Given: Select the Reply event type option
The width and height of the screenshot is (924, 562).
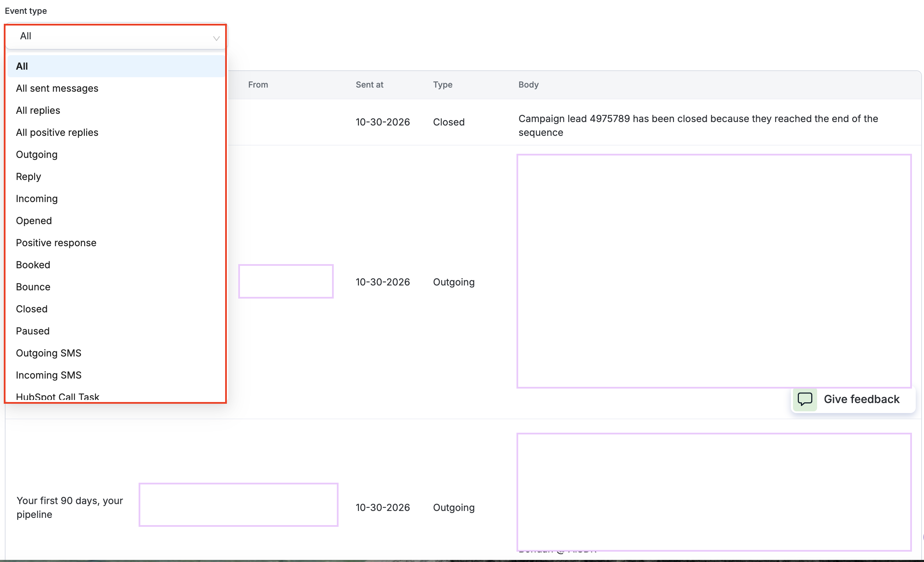Looking at the screenshot, I should pos(116,177).
